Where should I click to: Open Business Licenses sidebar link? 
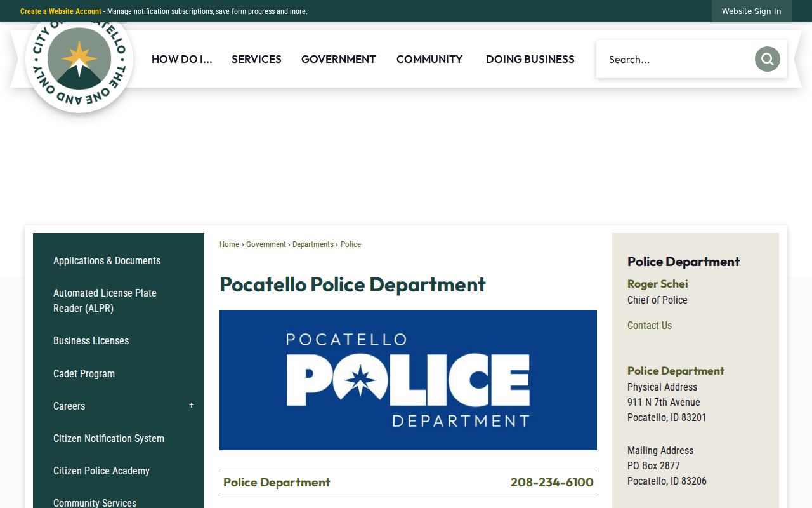pos(119,340)
